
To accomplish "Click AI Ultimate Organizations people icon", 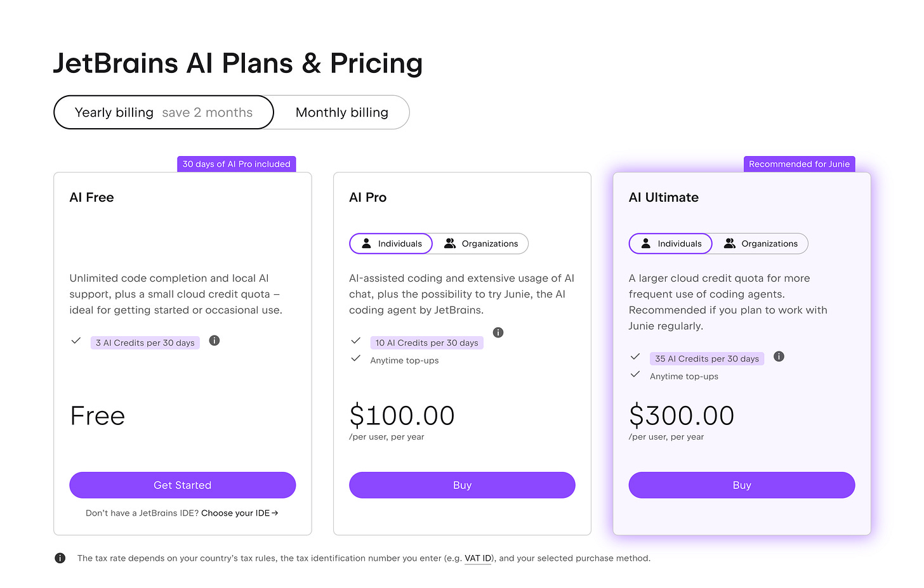I will point(730,244).
